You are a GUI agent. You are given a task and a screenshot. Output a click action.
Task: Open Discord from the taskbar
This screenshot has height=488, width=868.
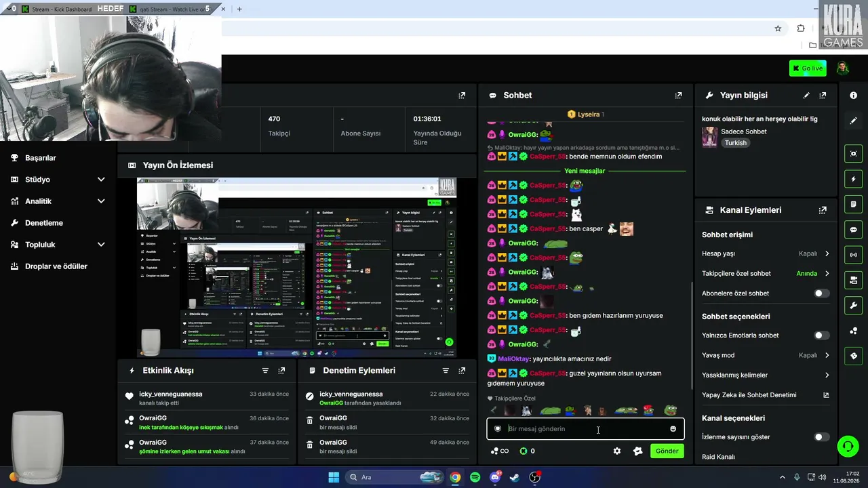coord(495,477)
